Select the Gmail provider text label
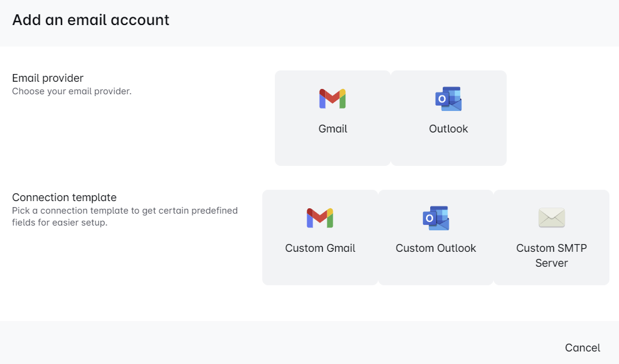 [x=333, y=129]
